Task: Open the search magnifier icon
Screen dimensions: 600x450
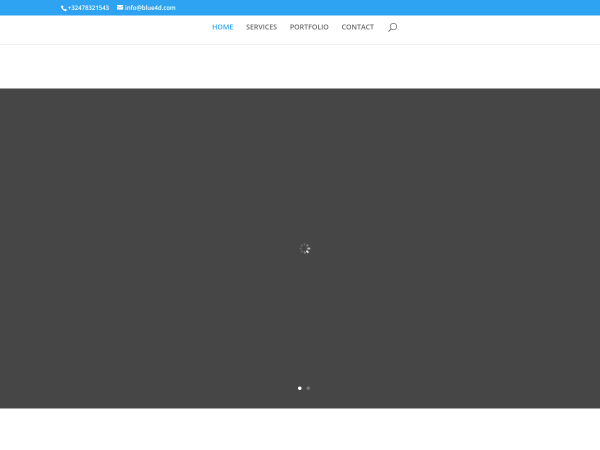Action: point(393,27)
